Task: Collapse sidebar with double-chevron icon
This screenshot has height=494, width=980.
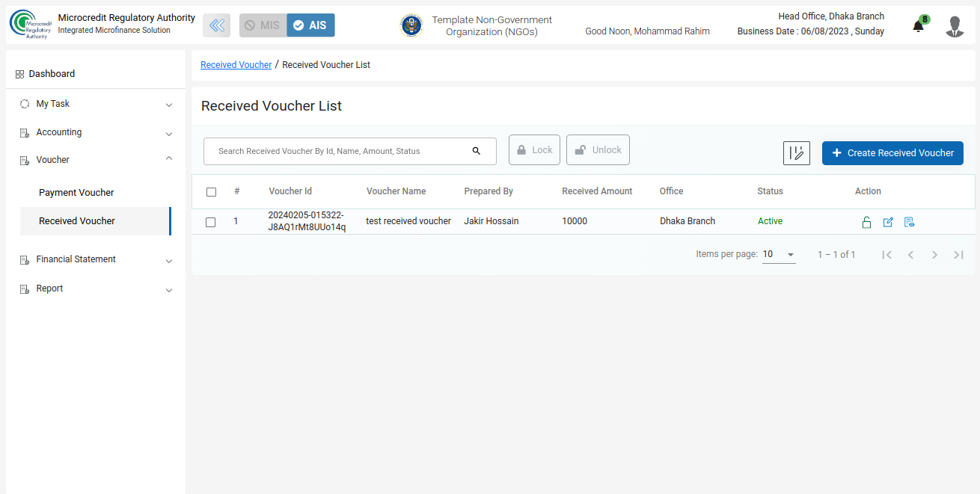Action: click(216, 25)
